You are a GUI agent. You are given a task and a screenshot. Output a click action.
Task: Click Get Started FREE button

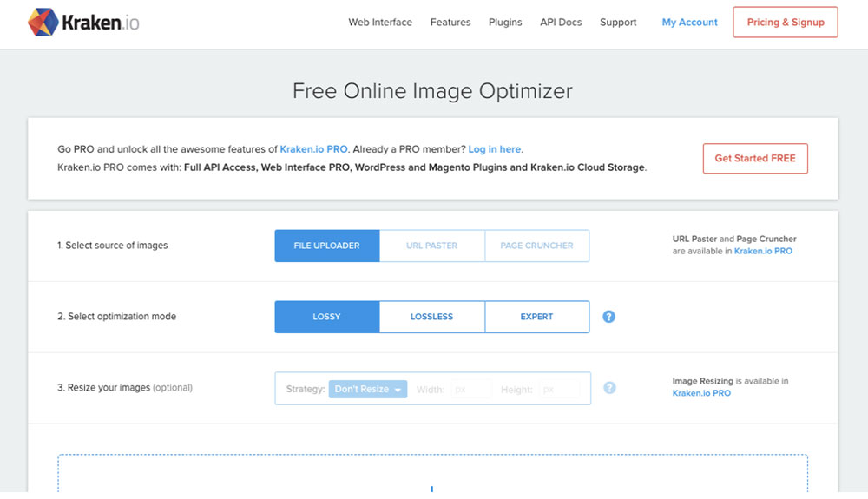(x=755, y=158)
